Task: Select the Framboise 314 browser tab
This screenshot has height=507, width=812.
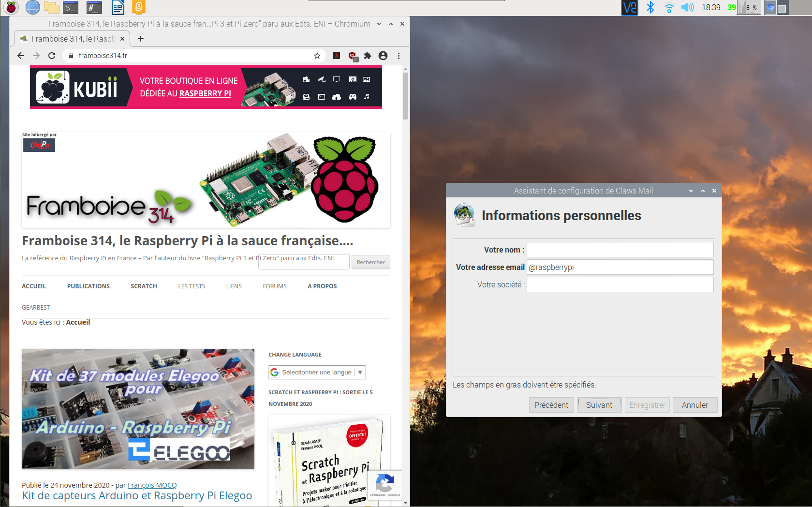Action: tap(73, 39)
